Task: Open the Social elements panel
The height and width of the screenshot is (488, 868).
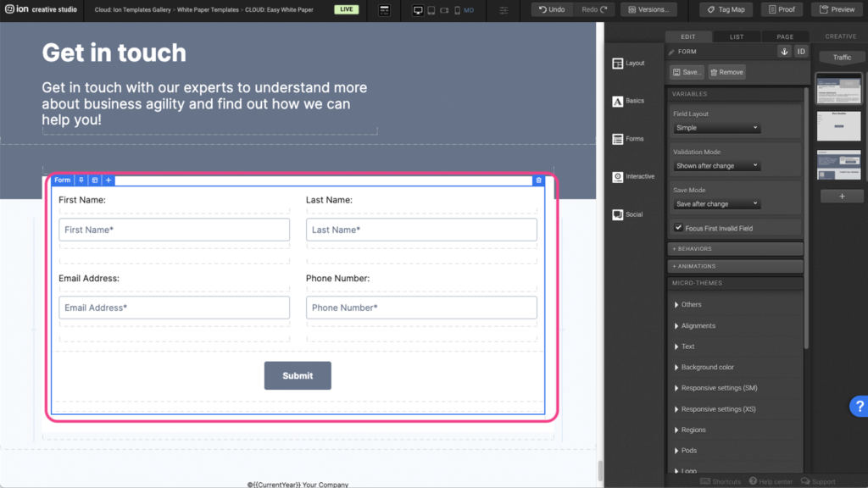Action: [628, 214]
